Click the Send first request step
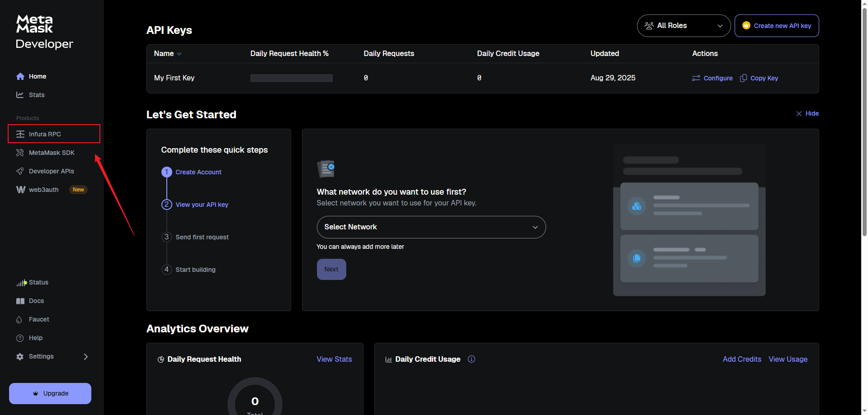Screen dimensions: 868x415 (202, 237)
